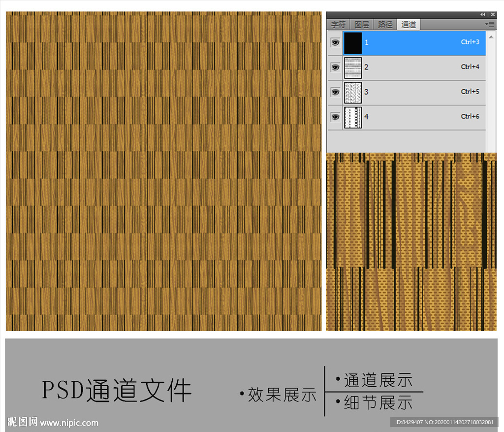Click the ID:8429407 number text

pyautogui.click(x=409, y=422)
